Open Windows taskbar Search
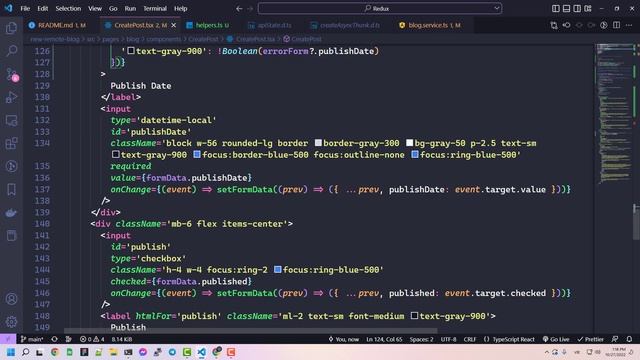 tap(25, 352)
